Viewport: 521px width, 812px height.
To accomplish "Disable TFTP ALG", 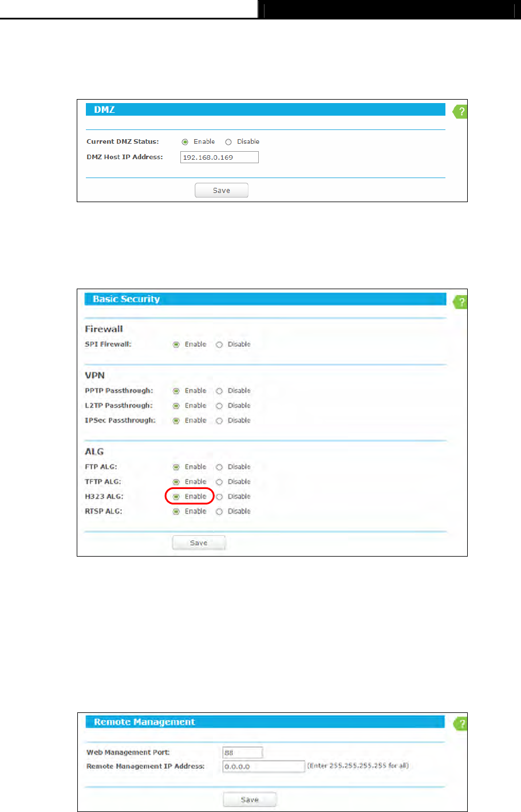I will pyautogui.click(x=219, y=482).
